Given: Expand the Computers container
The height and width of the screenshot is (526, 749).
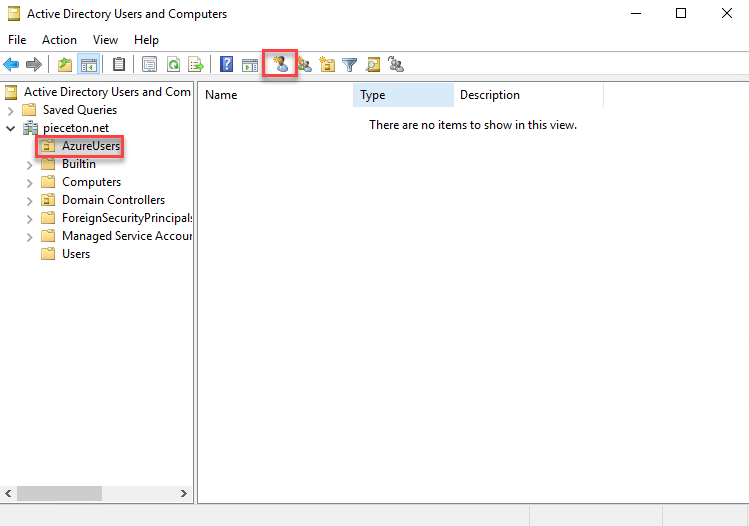Looking at the screenshot, I should (30, 183).
